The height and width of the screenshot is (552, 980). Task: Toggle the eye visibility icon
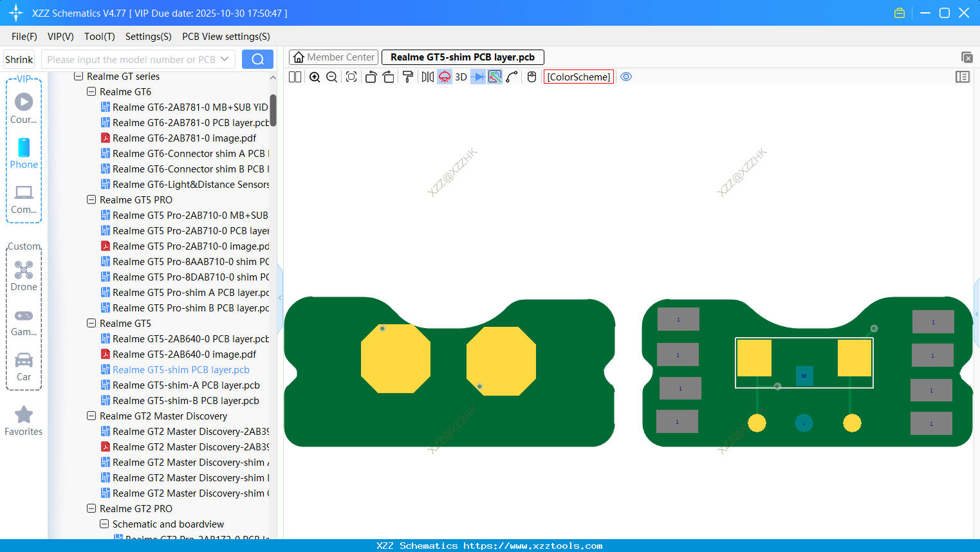pos(626,77)
